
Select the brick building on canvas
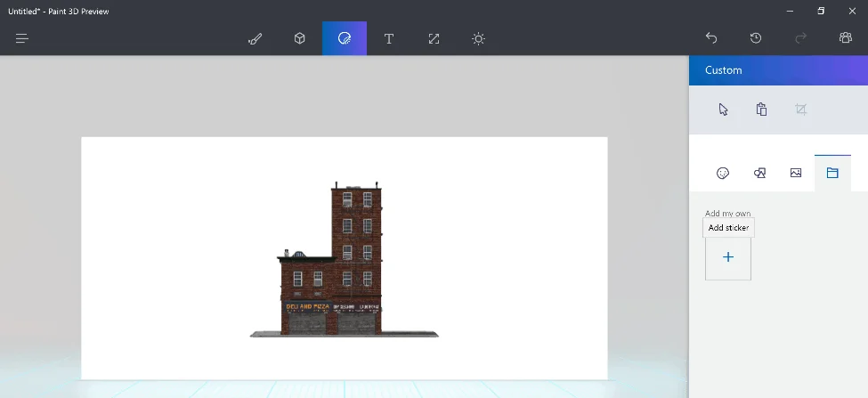(344, 259)
